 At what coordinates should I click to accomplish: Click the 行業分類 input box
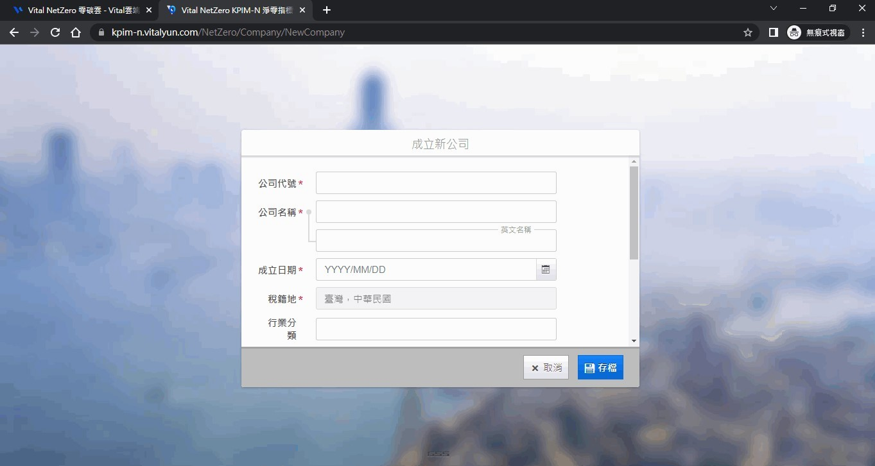436,329
